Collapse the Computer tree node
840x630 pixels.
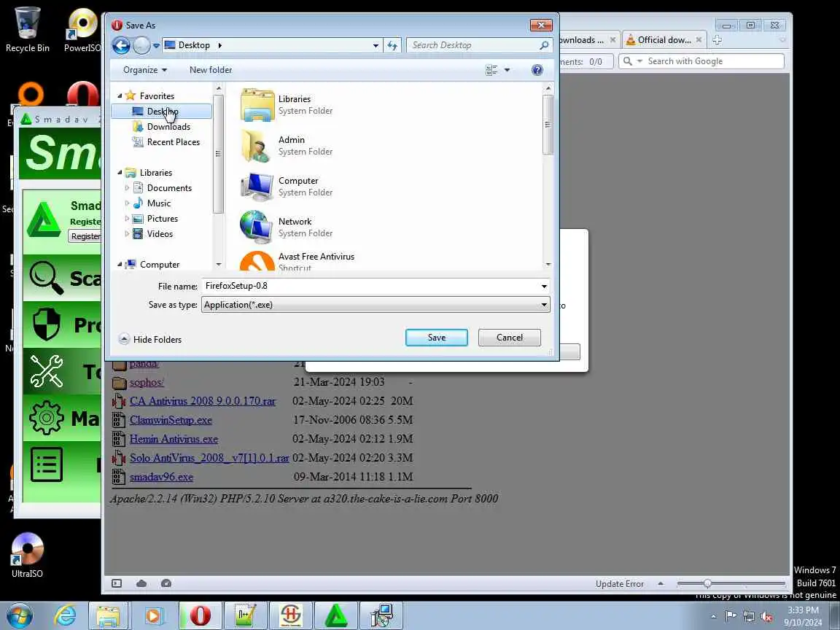click(120, 265)
